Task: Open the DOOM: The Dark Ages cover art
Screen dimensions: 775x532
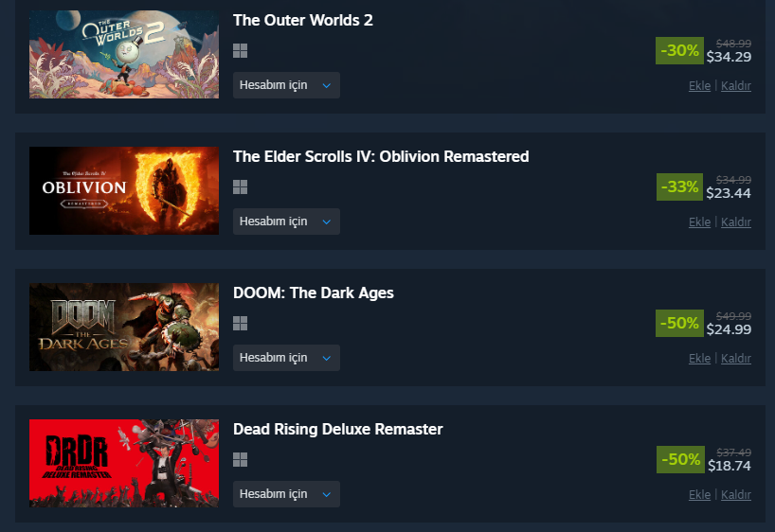Action: [124, 327]
